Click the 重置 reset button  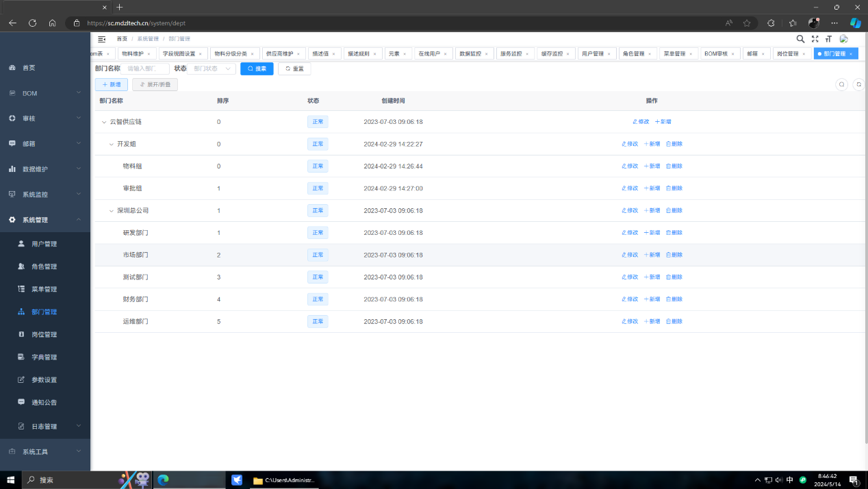click(x=294, y=68)
